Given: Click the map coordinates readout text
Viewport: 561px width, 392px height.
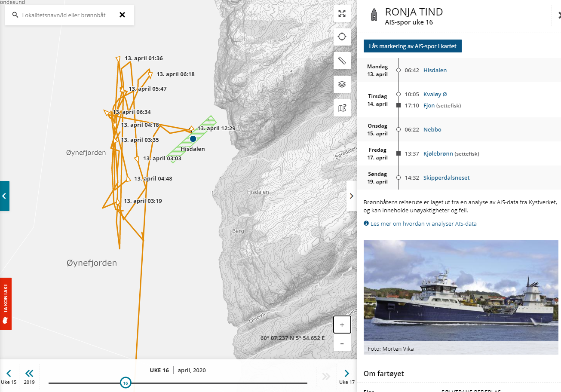Looking at the screenshot, I should pyautogui.click(x=293, y=338).
